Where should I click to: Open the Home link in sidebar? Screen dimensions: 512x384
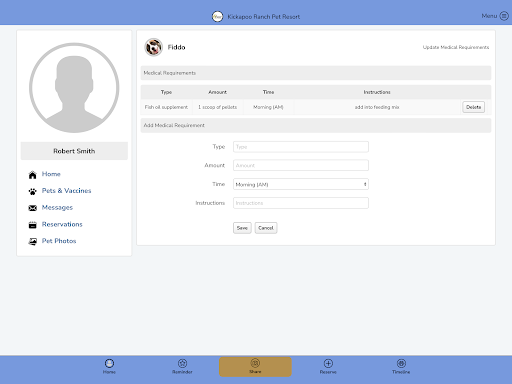coord(51,174)
